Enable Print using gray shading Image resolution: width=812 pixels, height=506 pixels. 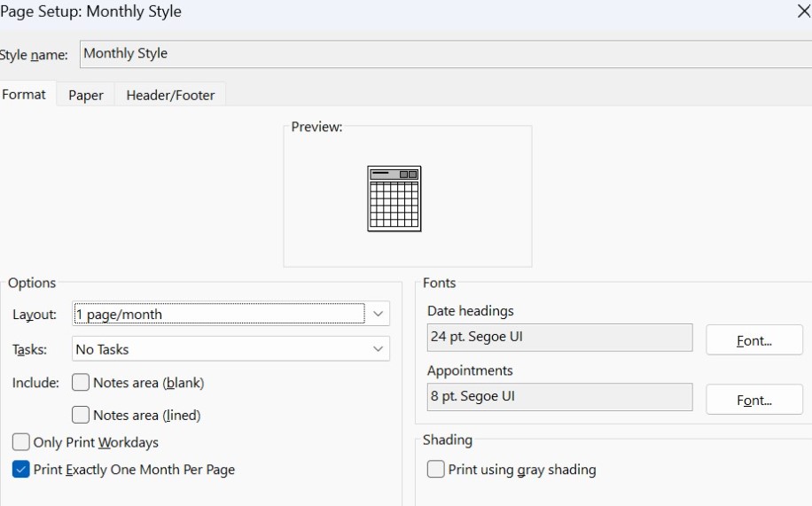(x=435, y=470)
